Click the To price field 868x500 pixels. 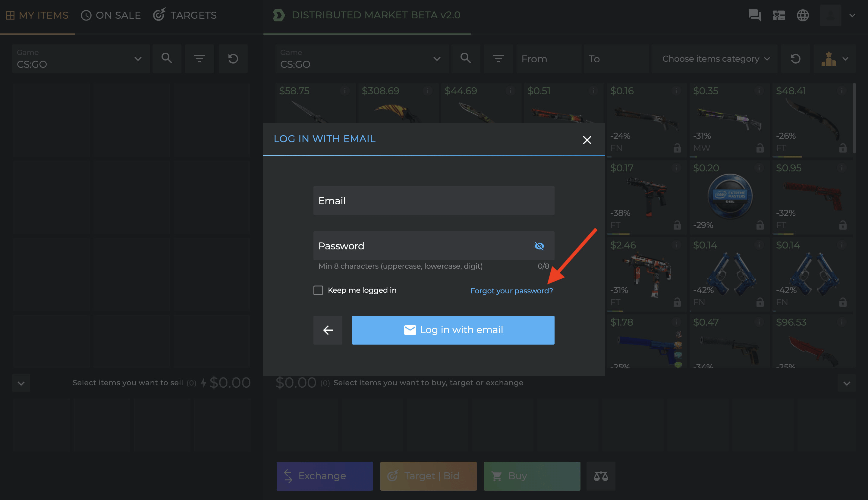coord(616,58)
